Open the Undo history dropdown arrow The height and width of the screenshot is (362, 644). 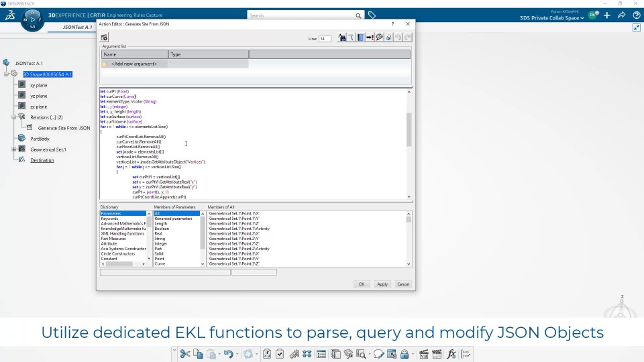tap(237, 354)
